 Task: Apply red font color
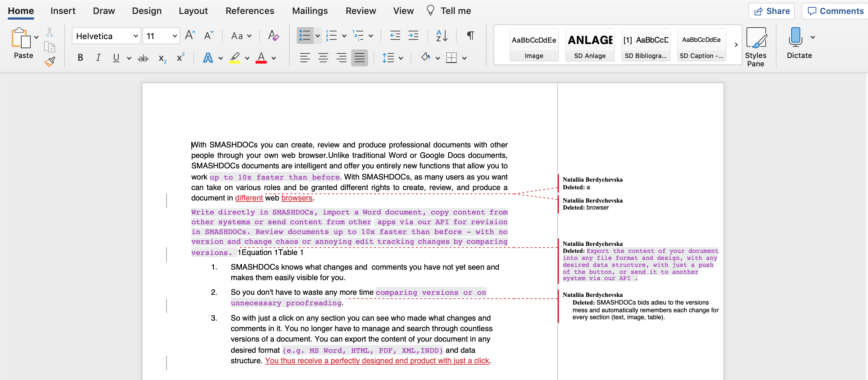(x=261, y=58)
